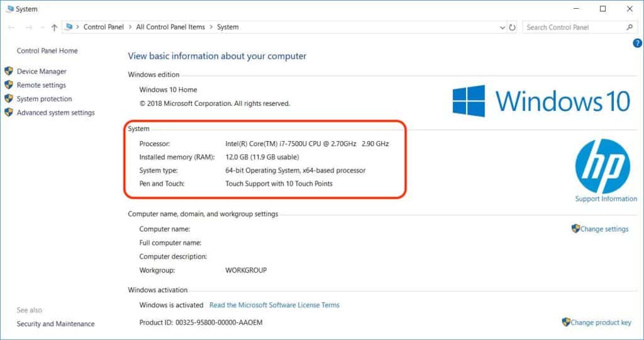
Task: Click the computer icon in address bar
Action: pos(69,26)
